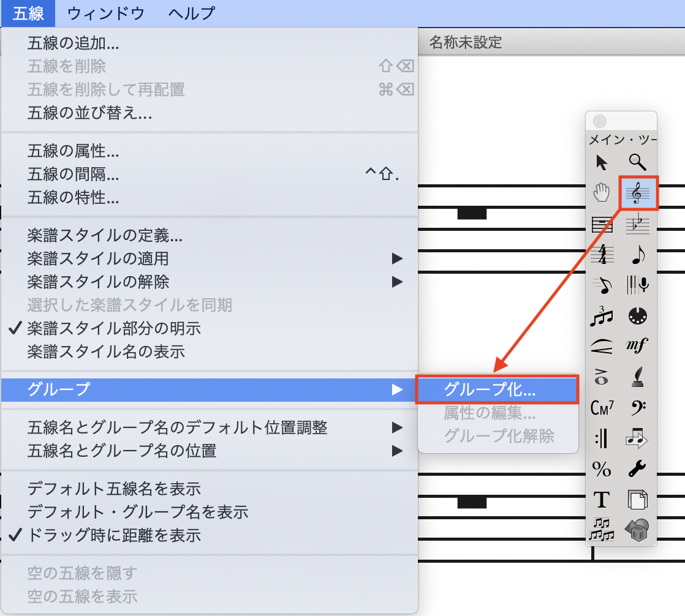Viewport: 685px width, 616px height.
Task: Click 五線の追加... menu entry
Action: pyautogui.click(x=74, y=43)
